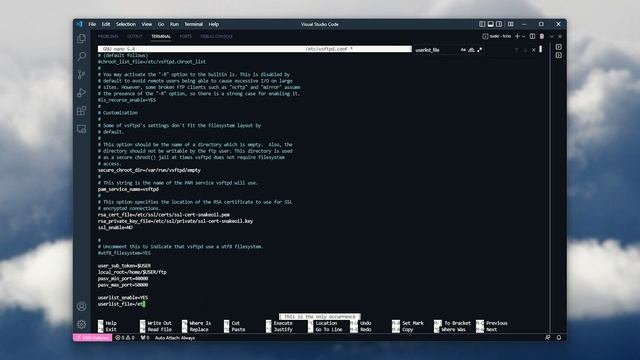Create a new terminal with plus icon
The image size is (640, 360).
click(517, 36)
